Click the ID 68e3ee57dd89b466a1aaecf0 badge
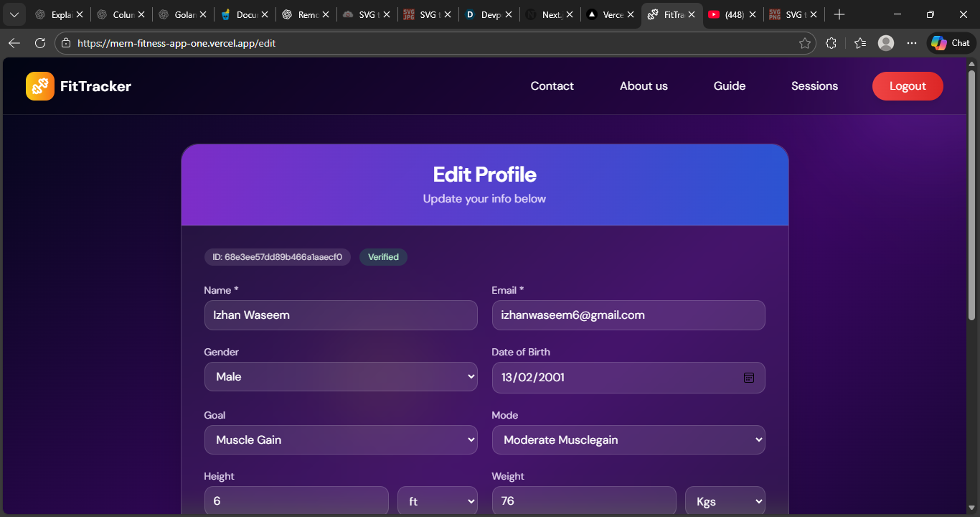Screen dimensions: 980x517 (277, 257)
